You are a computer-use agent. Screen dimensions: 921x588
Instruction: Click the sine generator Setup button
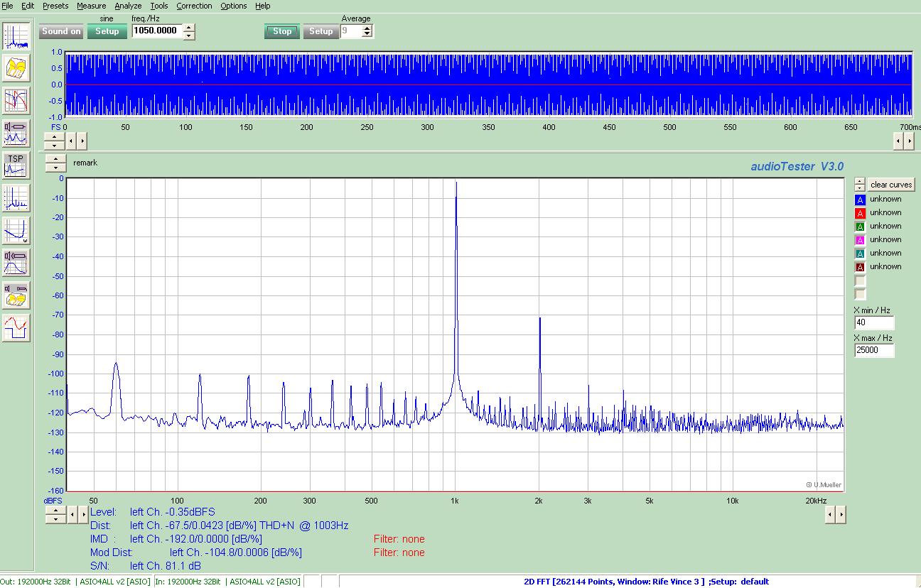(x=107, y=31)
